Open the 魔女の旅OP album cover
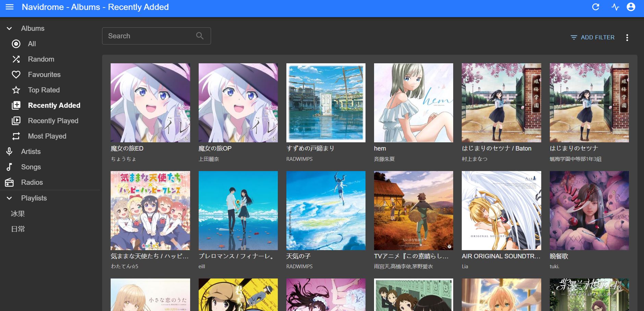 pyautogui.click(x=238, y=103)
